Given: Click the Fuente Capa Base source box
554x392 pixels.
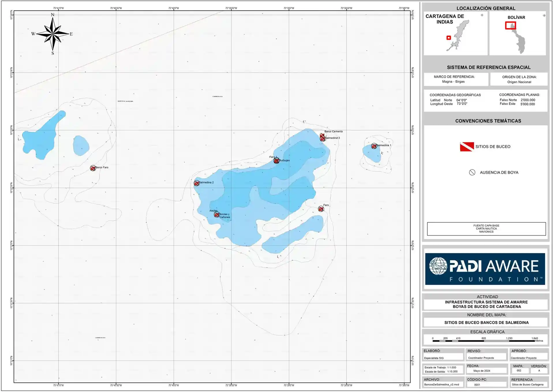Looking at the screenshot, I should tap(486, 229).
